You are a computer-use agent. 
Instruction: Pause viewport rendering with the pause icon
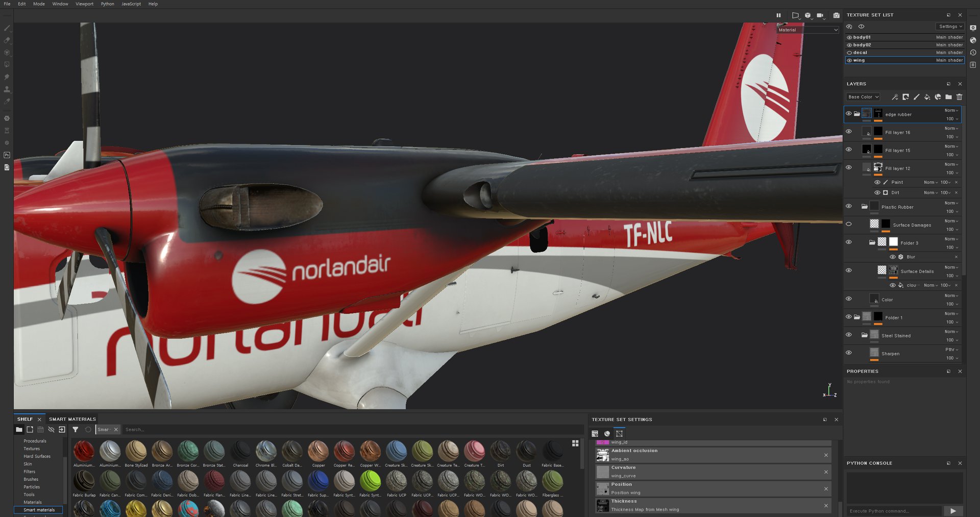[x=778, y=15]
